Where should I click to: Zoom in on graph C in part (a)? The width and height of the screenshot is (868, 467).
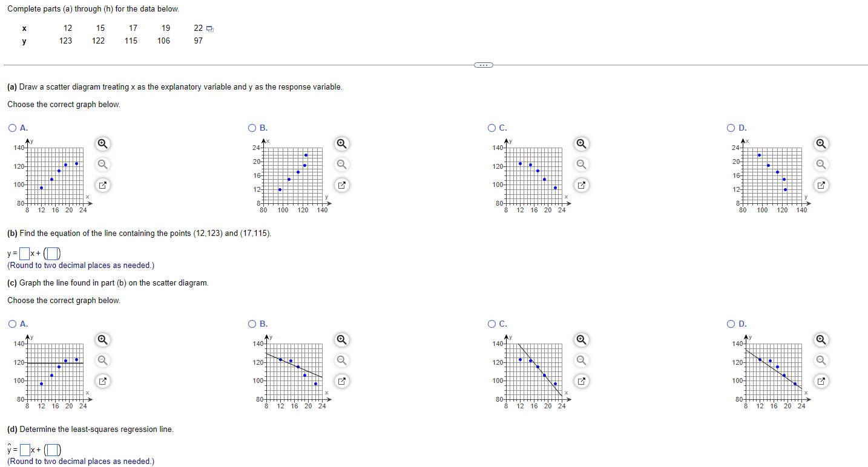tap(581, 144)
